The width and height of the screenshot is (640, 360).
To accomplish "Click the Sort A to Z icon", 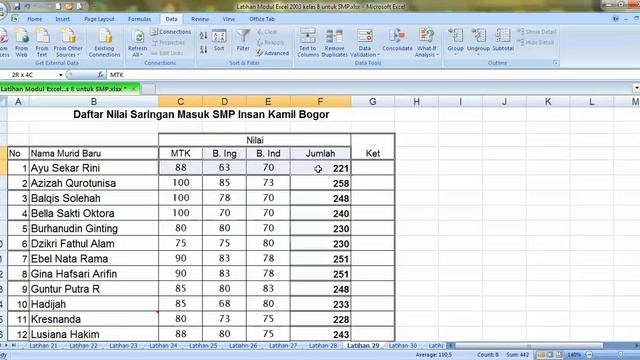I will 204,36.
